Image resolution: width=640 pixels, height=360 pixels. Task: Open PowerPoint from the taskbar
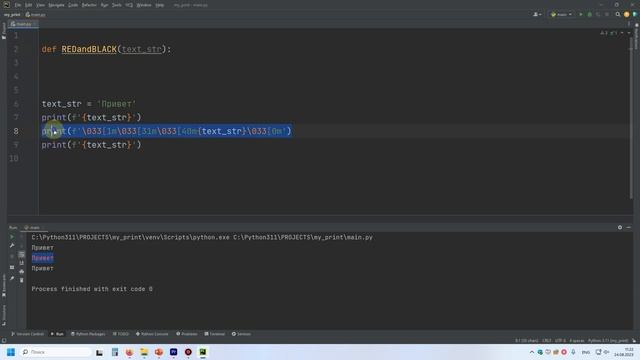[x=159, y=352]
